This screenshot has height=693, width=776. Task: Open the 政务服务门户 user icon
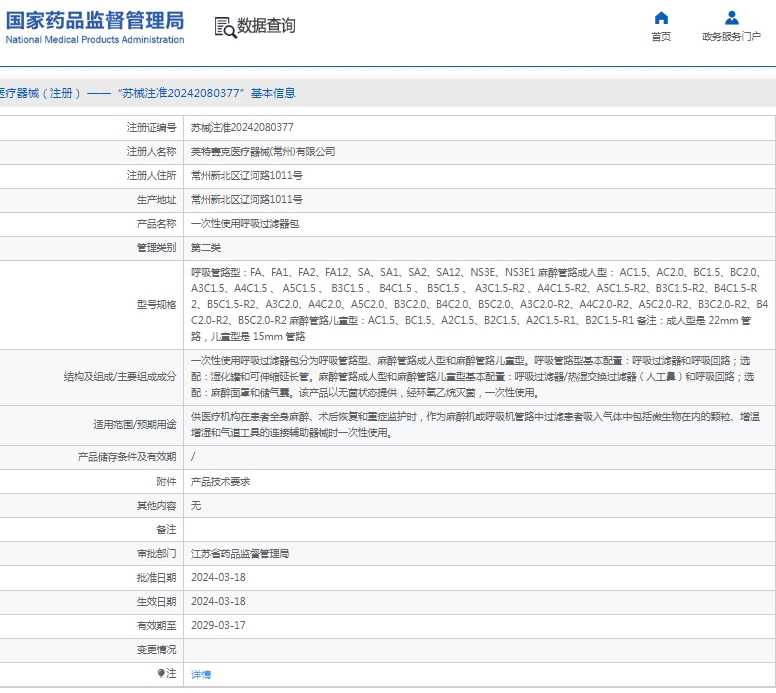click(x=731, y=18)
